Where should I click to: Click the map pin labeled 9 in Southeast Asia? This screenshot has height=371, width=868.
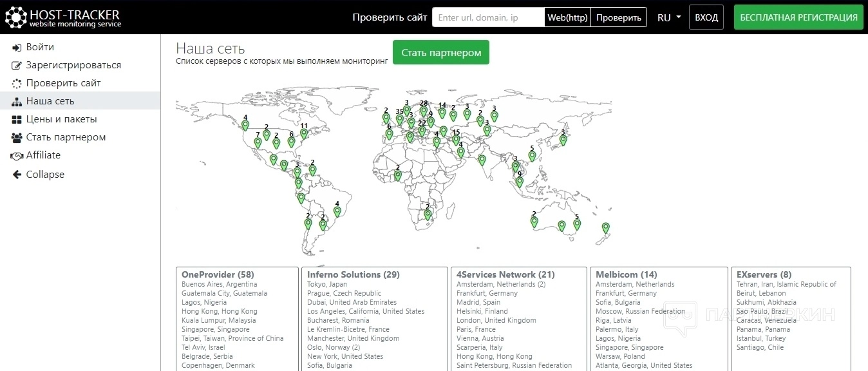pyautogui.click(x=520, y=182)
